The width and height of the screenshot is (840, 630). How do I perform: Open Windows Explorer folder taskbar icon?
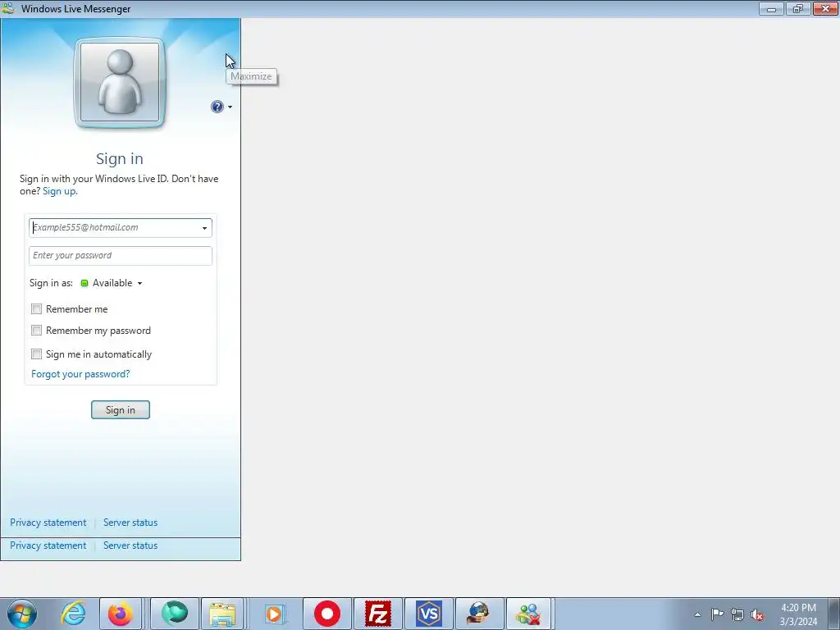coord(222,614)
